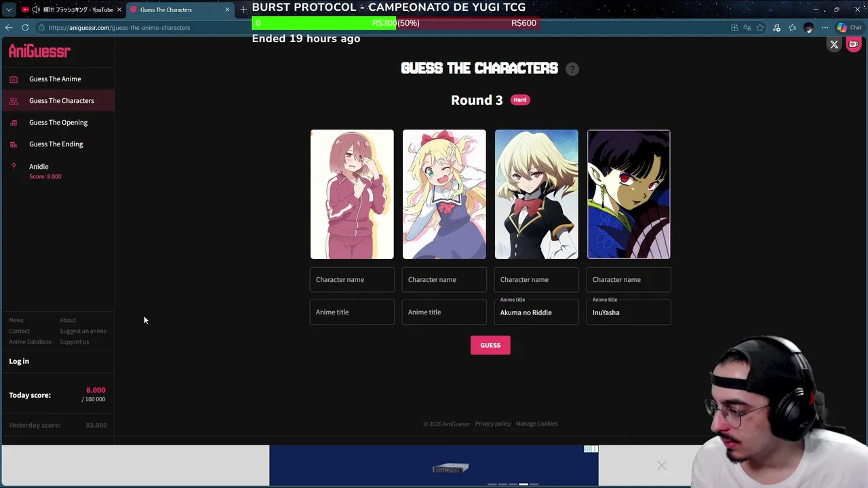Click the first empty Anime title field
The height and width of the screenshot is (488, 868).
click(352, 312)
